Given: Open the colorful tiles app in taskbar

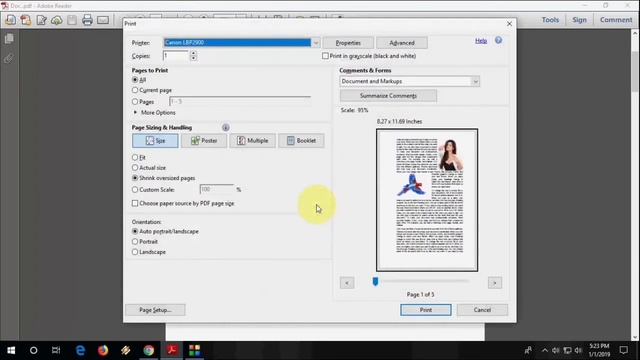Looking at the screenshot, I should click(x=195, y=350).
